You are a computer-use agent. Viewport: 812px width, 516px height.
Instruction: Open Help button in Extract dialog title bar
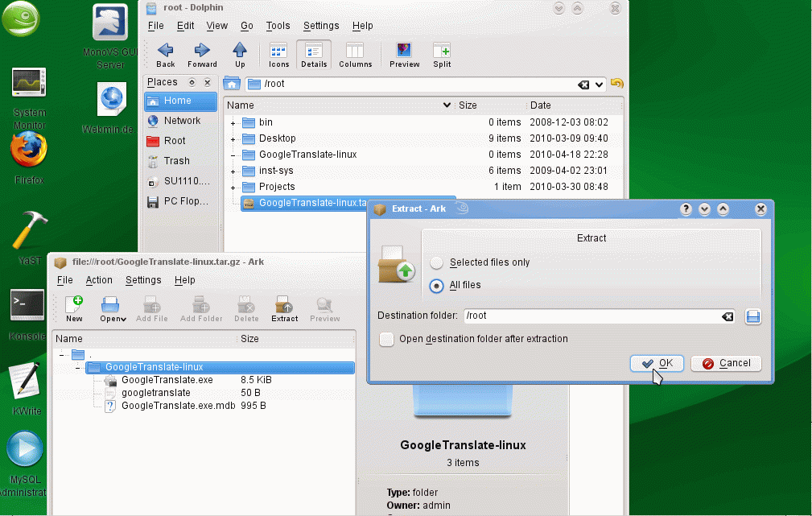click(x=686, y=209)
